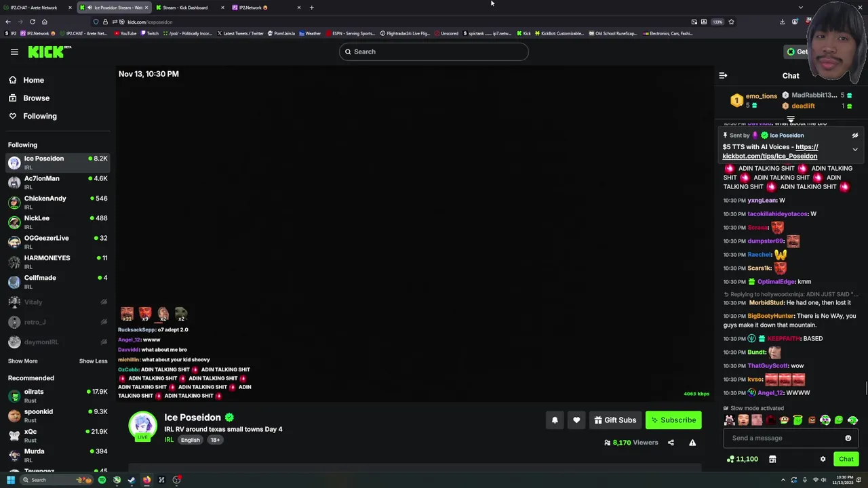This screenshot has height=488, width=868.
Task: Open the channel points shop icon
Action: 772,460
